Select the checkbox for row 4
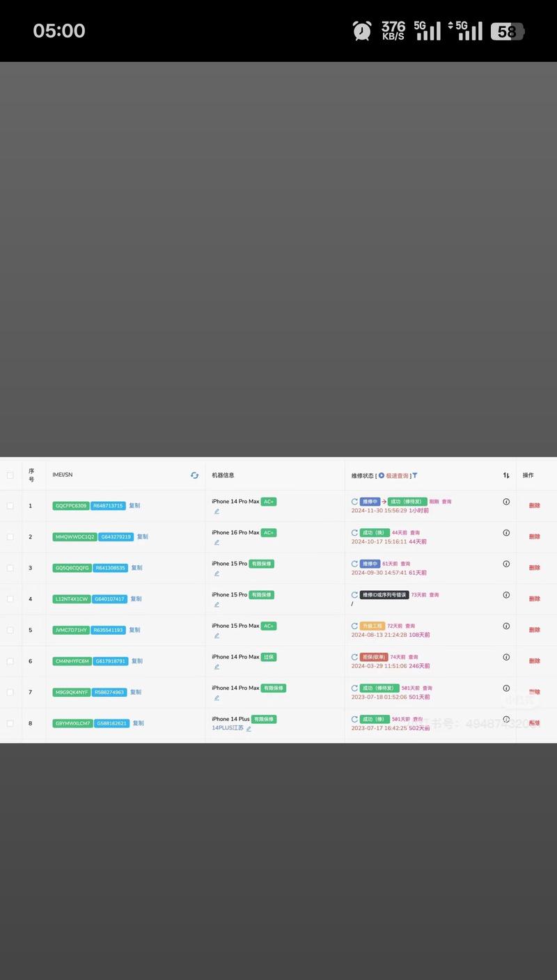557x980 pixels. pos(10,599)
